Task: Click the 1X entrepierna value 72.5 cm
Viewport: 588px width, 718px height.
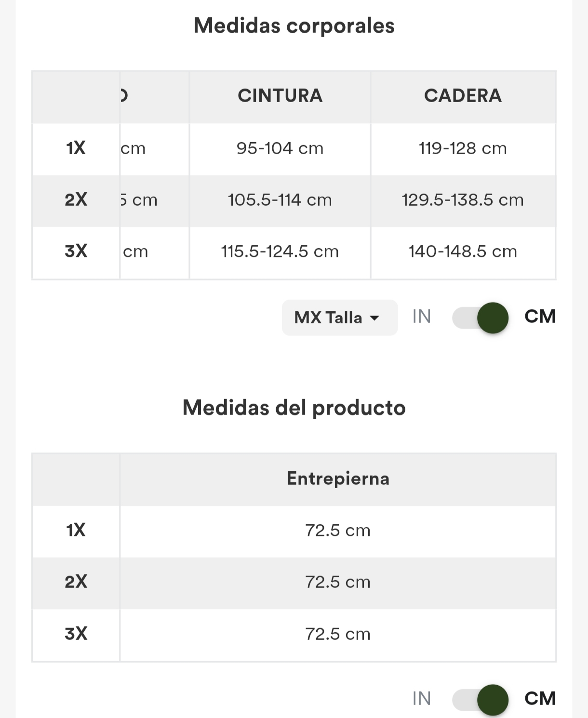Action: [338, 531]
